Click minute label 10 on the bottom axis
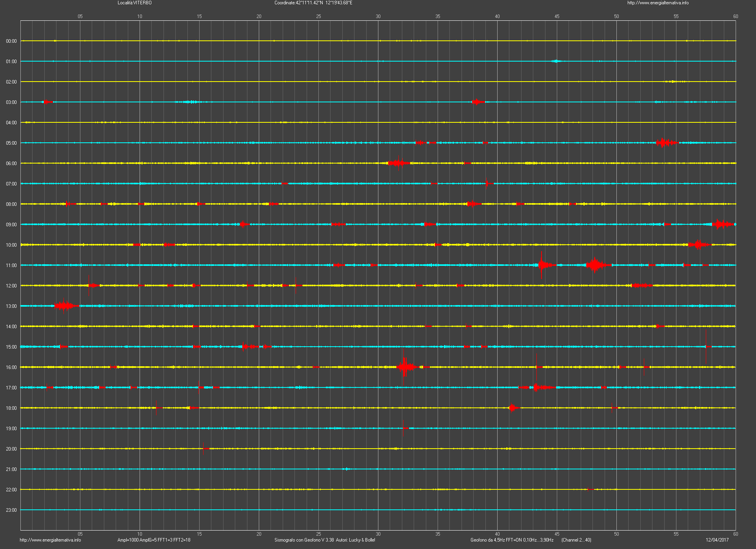Viewport: 756px width, 549px height. (140, 534)
